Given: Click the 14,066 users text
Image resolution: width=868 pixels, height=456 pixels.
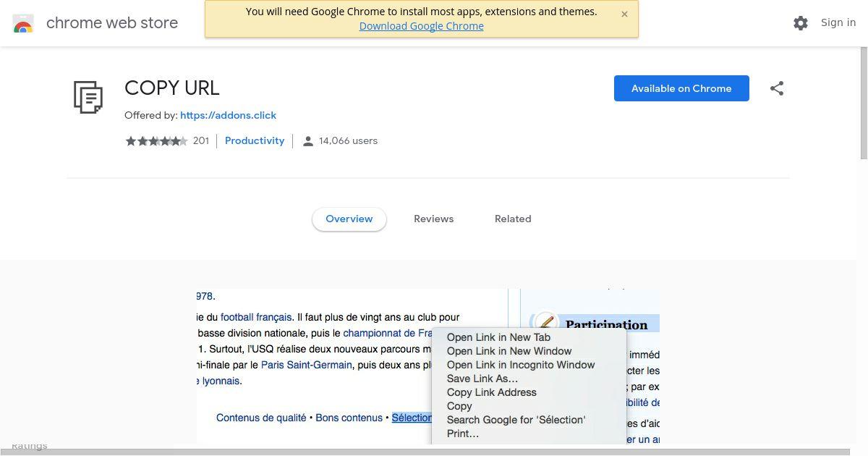Looking at the screenshot, I should tap(348, 140).
